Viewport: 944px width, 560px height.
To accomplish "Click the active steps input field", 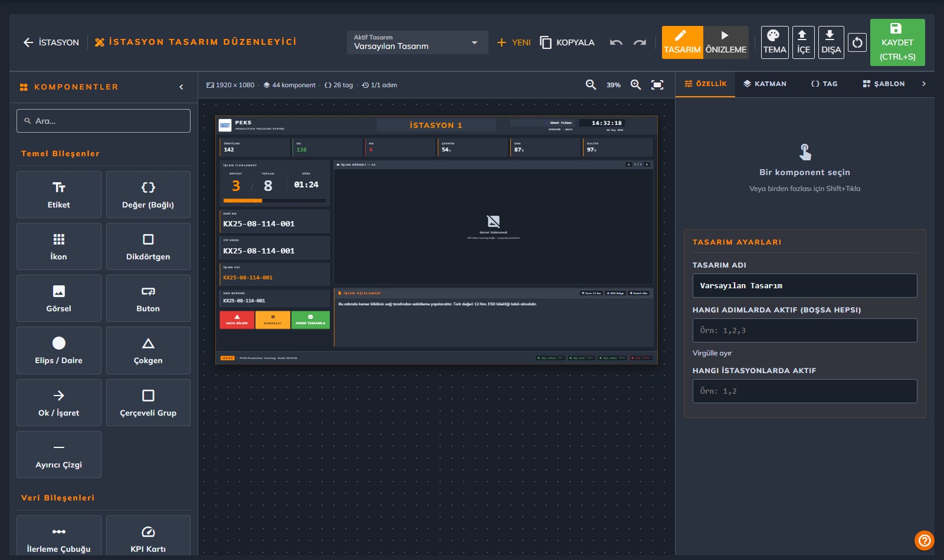I will pos(805,330).
